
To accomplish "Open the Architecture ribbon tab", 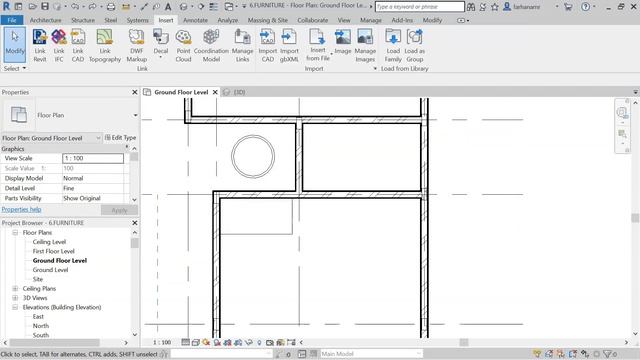I will (x=45, y=20).
